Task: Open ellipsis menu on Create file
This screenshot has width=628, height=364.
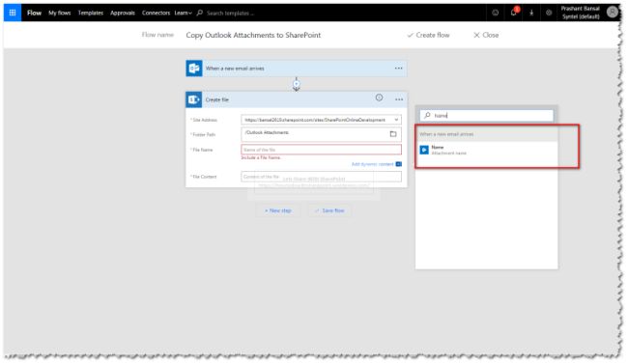Action: click(x=399, y=99)
